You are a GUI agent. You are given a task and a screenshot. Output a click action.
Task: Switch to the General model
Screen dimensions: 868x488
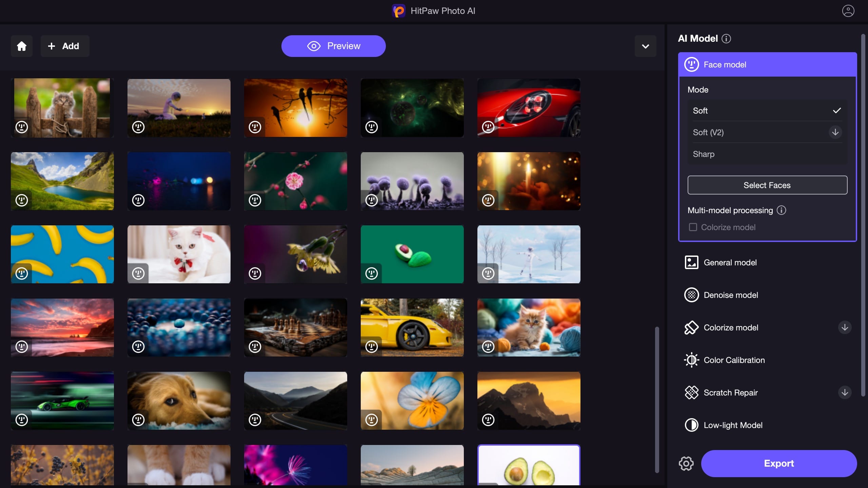[730, 263]
